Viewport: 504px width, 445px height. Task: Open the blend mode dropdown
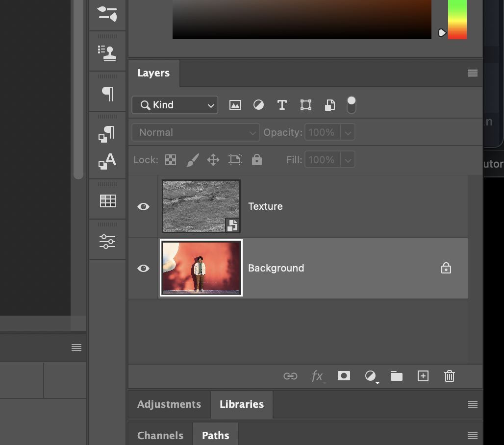click(195, 132)
